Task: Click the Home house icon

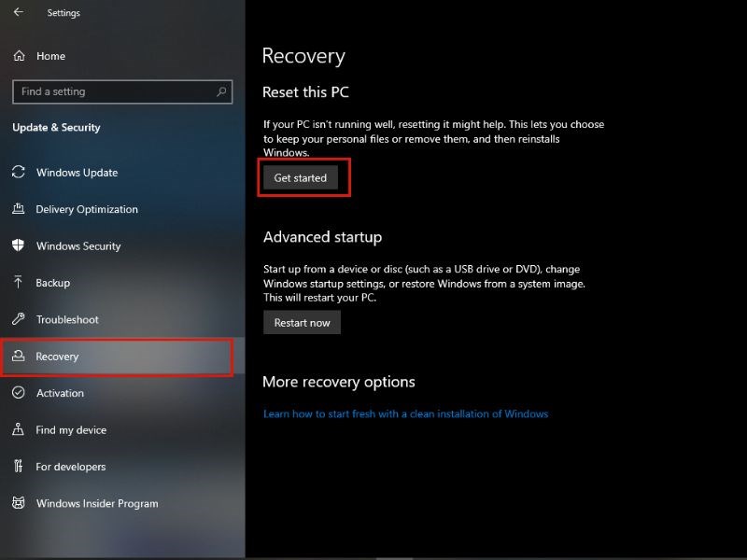Action: pos(19,56)
